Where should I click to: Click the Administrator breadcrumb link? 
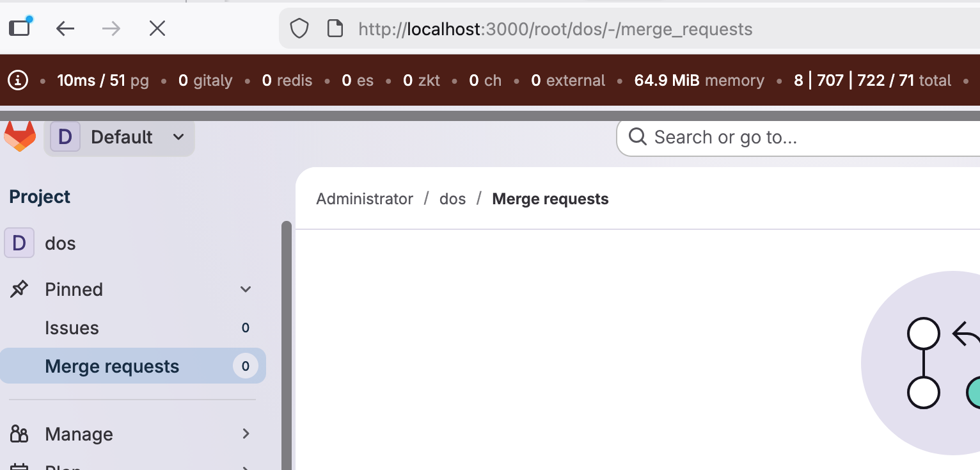tap(365, 199)
